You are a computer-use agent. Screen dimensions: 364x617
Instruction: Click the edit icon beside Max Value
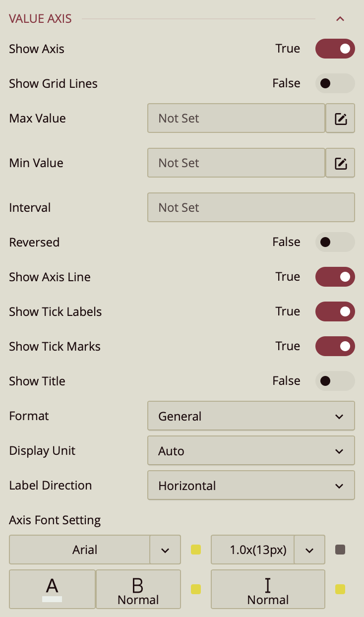coord(340,119)
